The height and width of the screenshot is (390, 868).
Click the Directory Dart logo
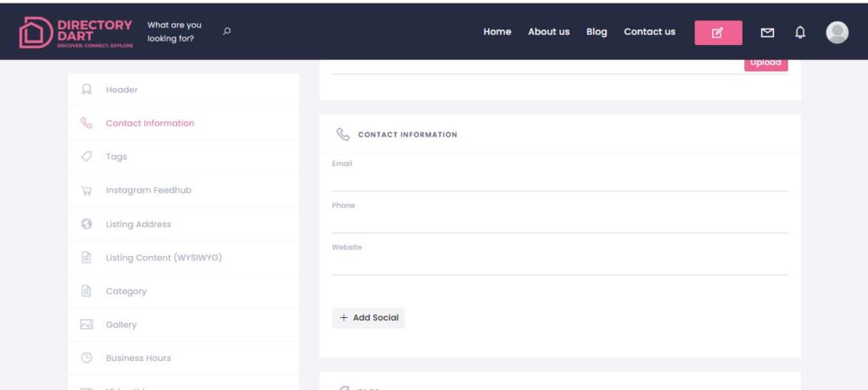pos(75,33)
